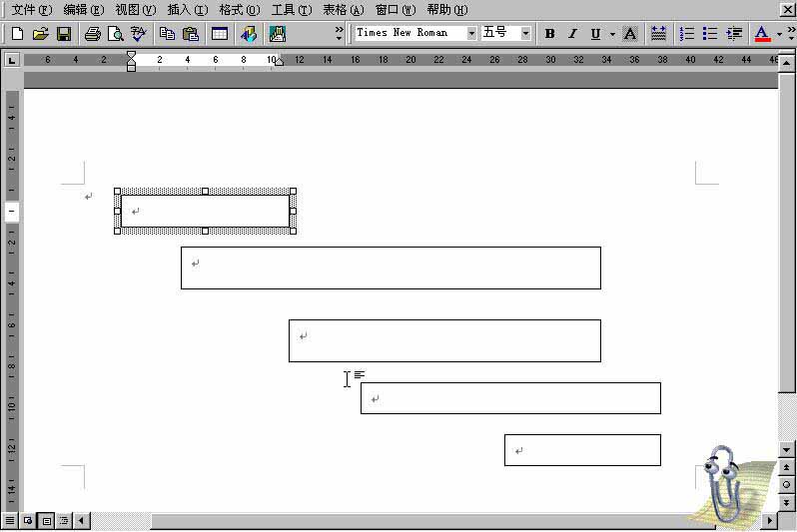Save the document with floppy disk icon
The height and width of the screenshot is (532, 797).
(63, 34)
